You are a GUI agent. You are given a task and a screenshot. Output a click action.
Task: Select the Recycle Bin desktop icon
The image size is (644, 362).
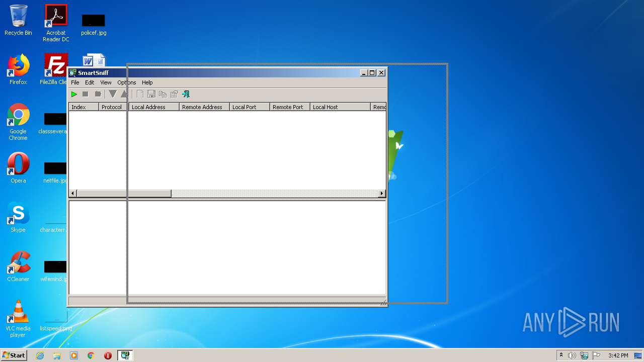(18, 21)
